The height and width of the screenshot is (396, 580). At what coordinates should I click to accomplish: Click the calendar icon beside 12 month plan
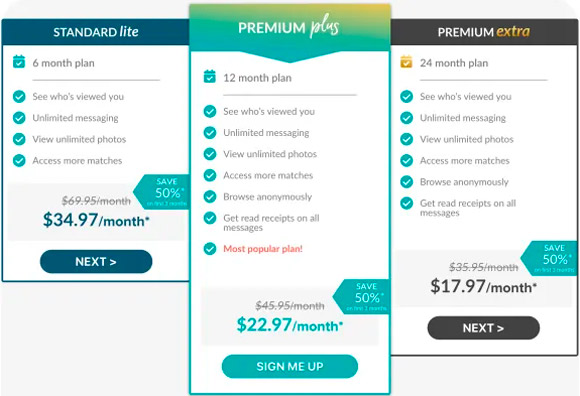click(x=210, y=77)
